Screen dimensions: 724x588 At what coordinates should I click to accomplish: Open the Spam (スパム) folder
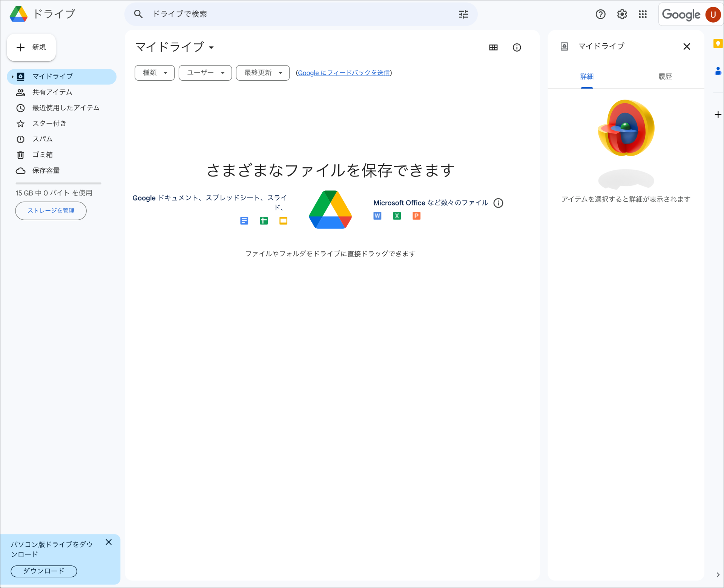[x=43, y=139]
